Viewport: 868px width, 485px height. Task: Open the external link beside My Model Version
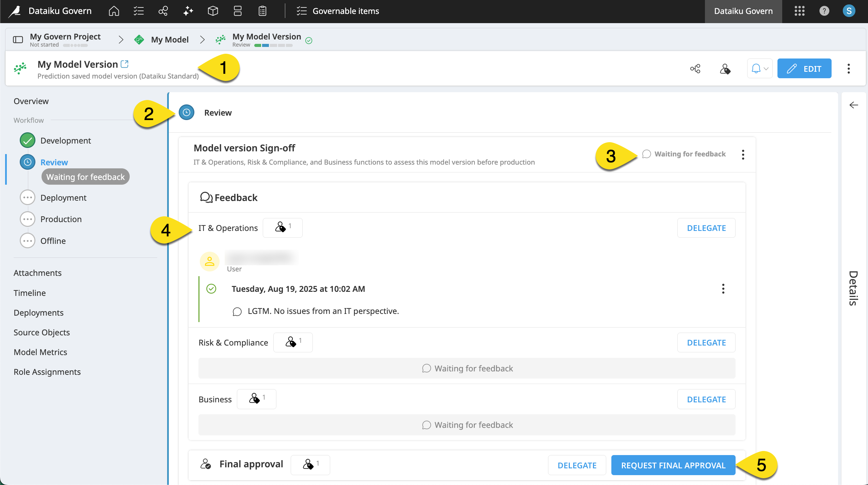(x=125, y=64)
